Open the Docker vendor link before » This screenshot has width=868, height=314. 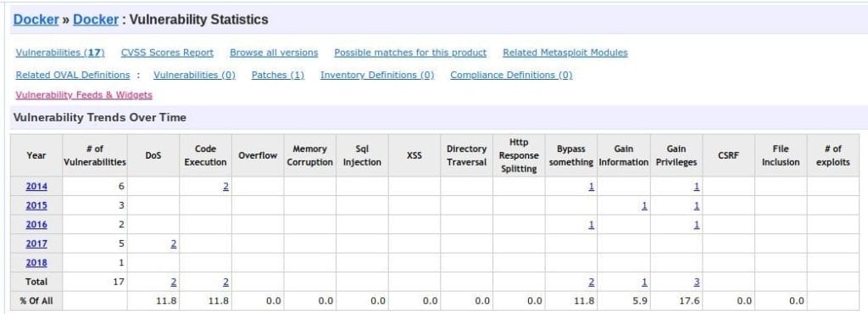36,20
